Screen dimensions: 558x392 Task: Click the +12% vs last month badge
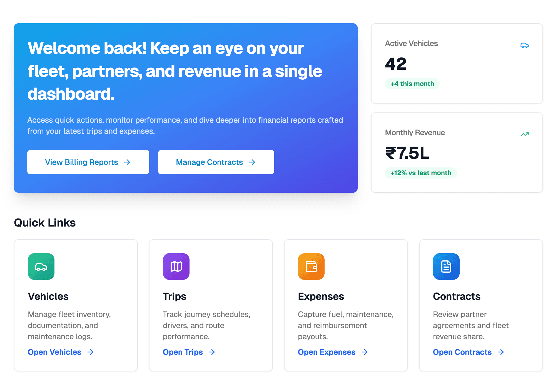click(420, 173)
